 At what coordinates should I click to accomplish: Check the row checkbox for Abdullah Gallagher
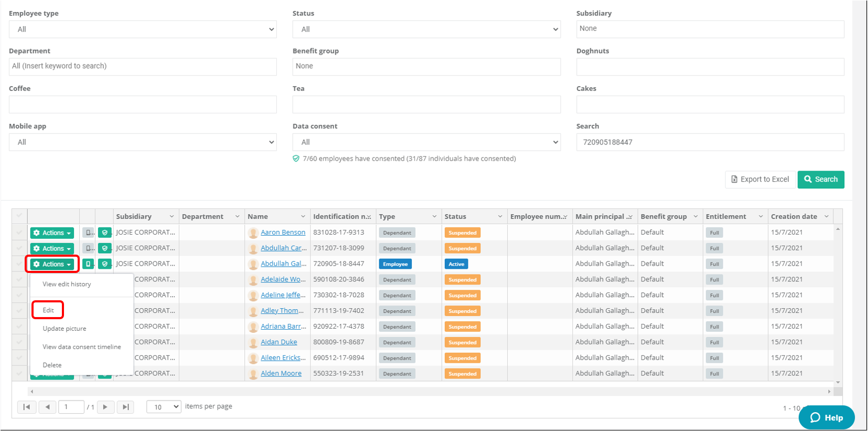[19, 264]
